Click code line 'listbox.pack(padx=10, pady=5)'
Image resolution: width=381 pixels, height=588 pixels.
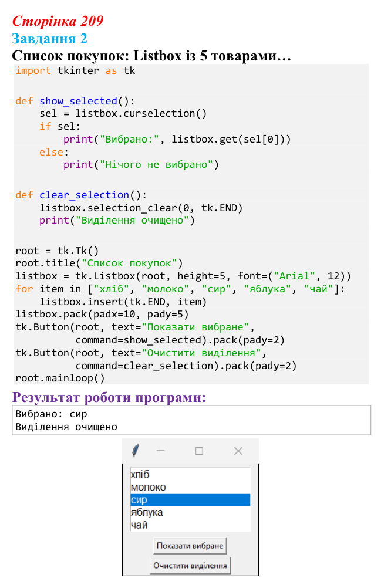(x=102, y=315)
